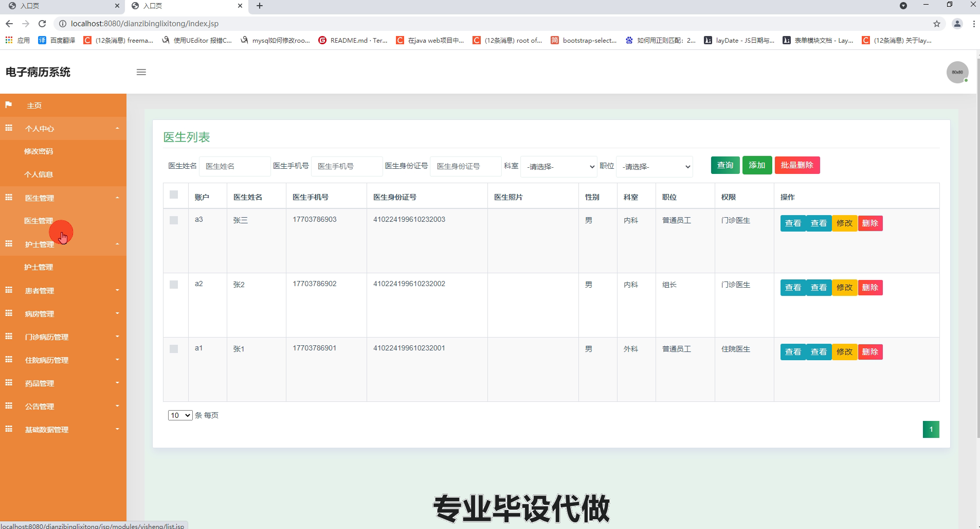Open the user avatar in header
This screenshot has height=529, width=980.
pyautogui.click(x=957, y=72)
